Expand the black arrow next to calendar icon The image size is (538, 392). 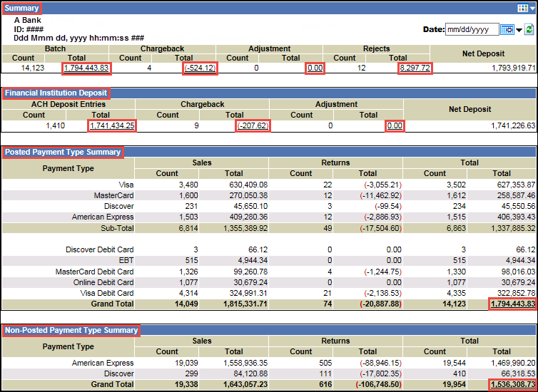tap(519, 30)
